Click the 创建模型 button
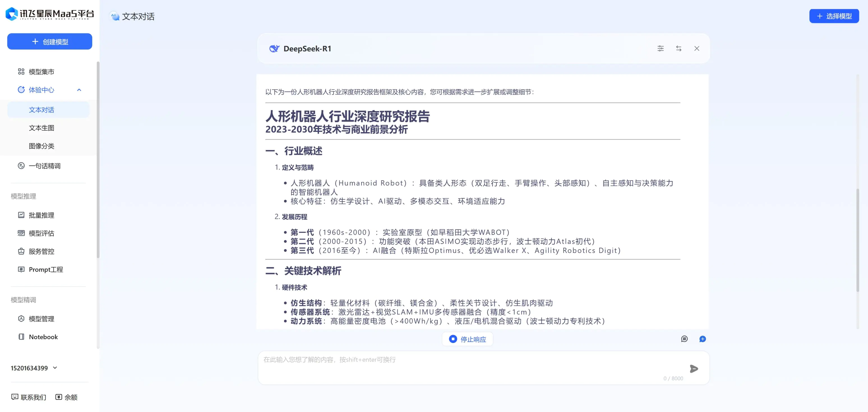Screen dimensions: 868x412 [50, 41]
